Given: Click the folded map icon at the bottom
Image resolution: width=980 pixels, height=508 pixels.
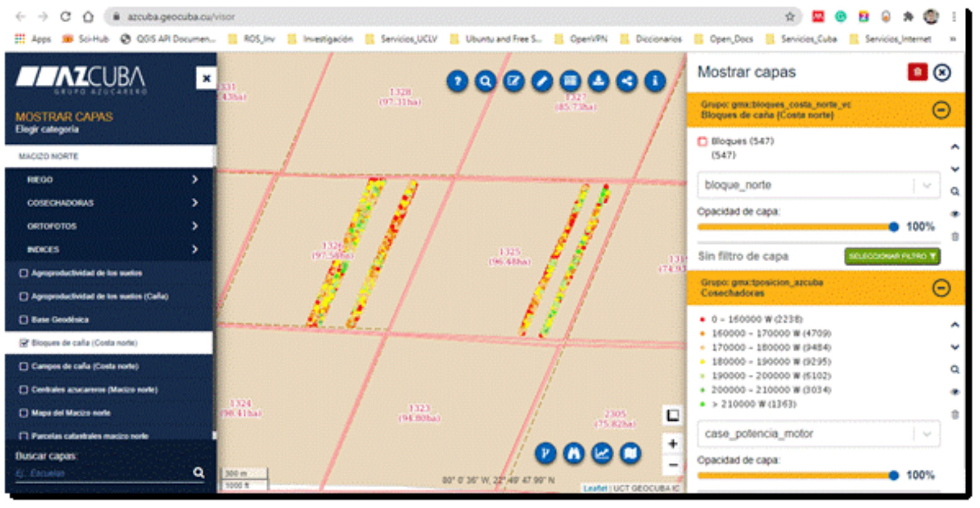Looking at the screenshot, I should pos(631,453).
